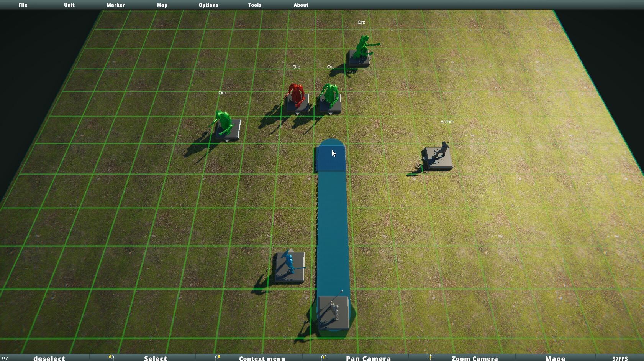Click the mouse icon beside Pan Camera
The width and height of the screenshot is (644, 361).
click(324, 358)
